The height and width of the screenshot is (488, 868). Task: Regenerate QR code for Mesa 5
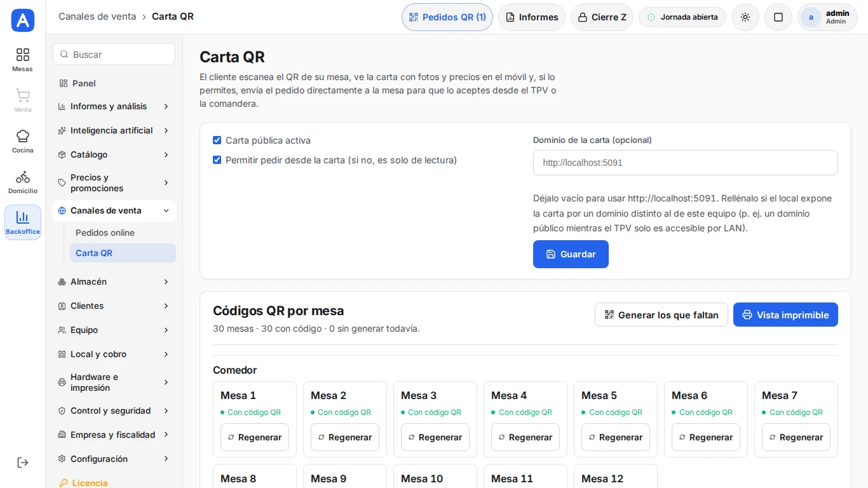pos(616,437)
